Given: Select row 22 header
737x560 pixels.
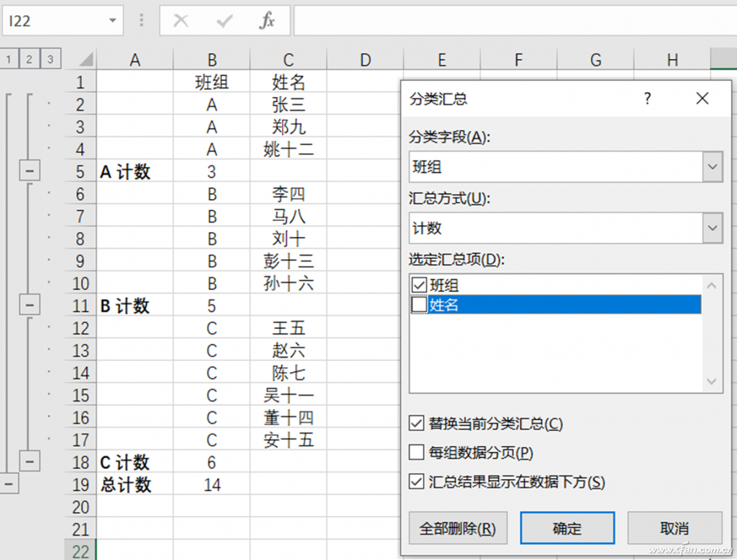Looking at the screenshot, I should pyautogui.click(x=80, y=551).
